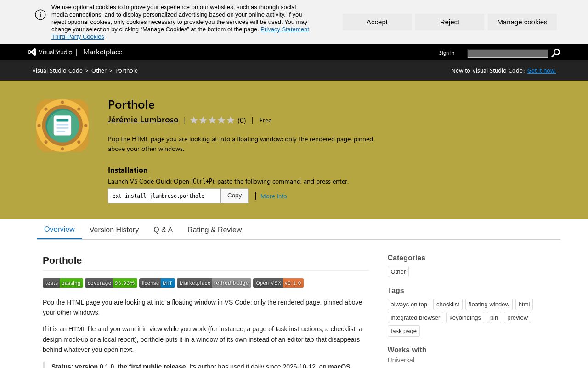Open Manage cookies settings
This screenshot has width=588, height=368.
(x=522, y=22)
